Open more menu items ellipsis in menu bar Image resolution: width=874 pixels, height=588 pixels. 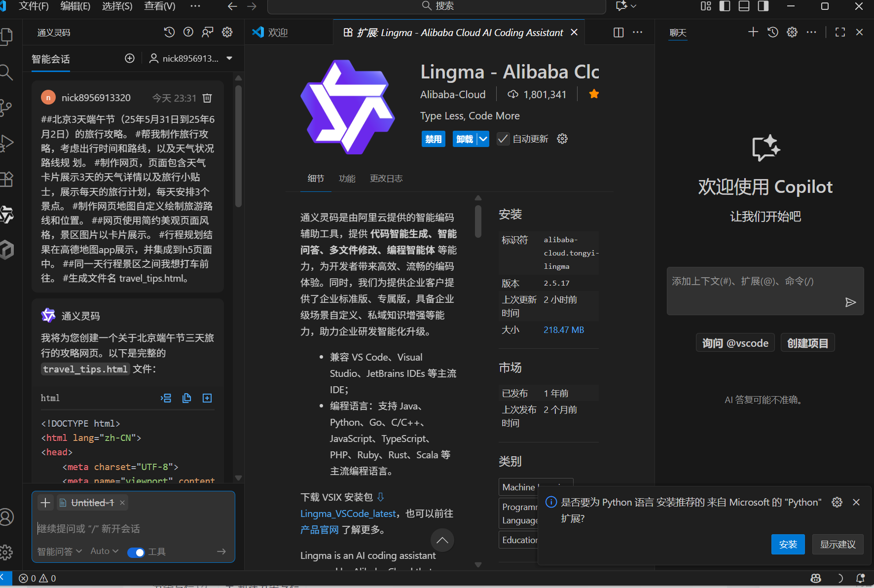click(195, 6)
